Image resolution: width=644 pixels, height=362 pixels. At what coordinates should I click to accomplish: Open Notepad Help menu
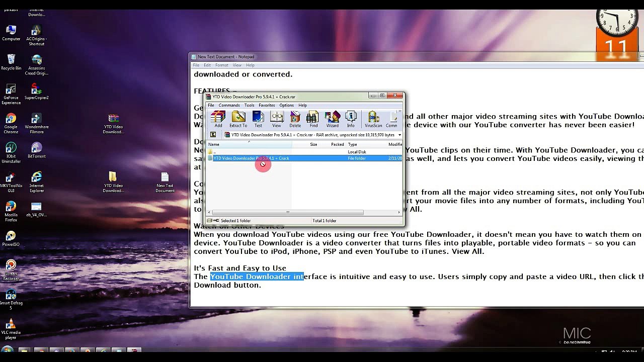[250, 65]
